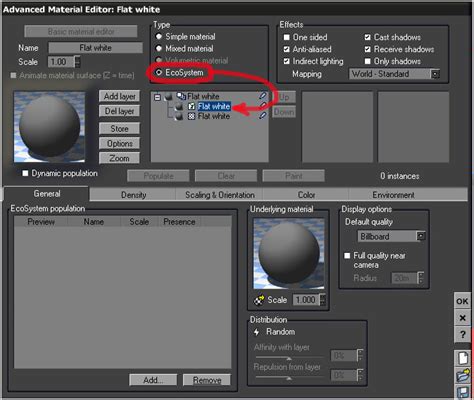This screenshot has width=474, height=400.
Task: Click the lightning icon next to Random
Action: click(256, 332)
